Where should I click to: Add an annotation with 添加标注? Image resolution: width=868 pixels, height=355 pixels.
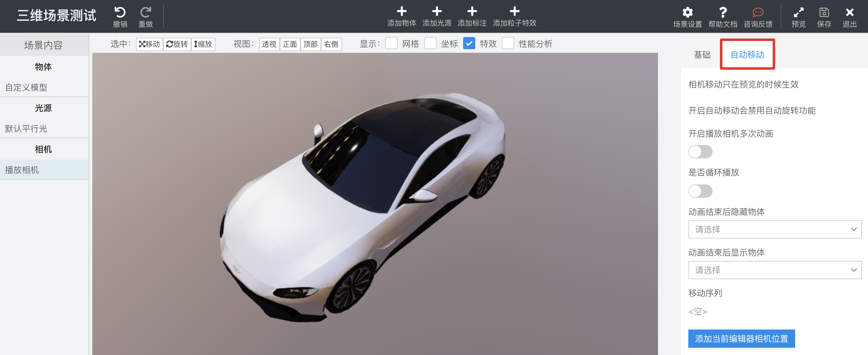click(x=472, y=16)
